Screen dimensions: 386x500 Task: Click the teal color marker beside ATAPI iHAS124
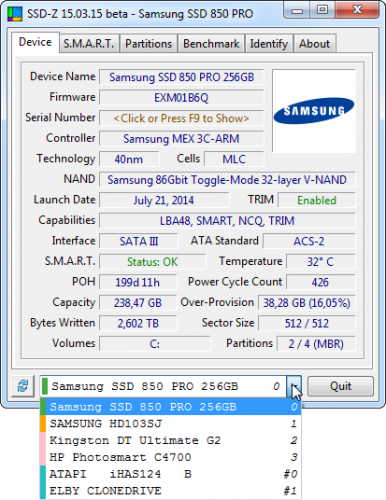coord(43,474)
